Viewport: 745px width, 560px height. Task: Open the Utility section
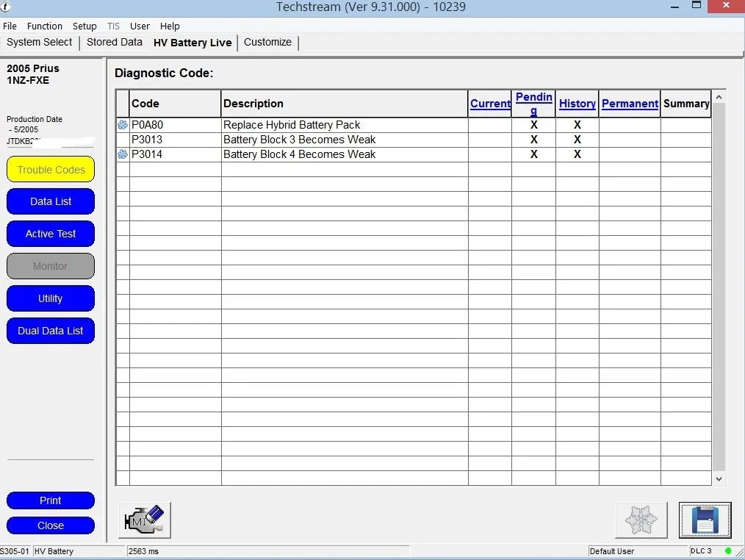[x=51, y=298]
